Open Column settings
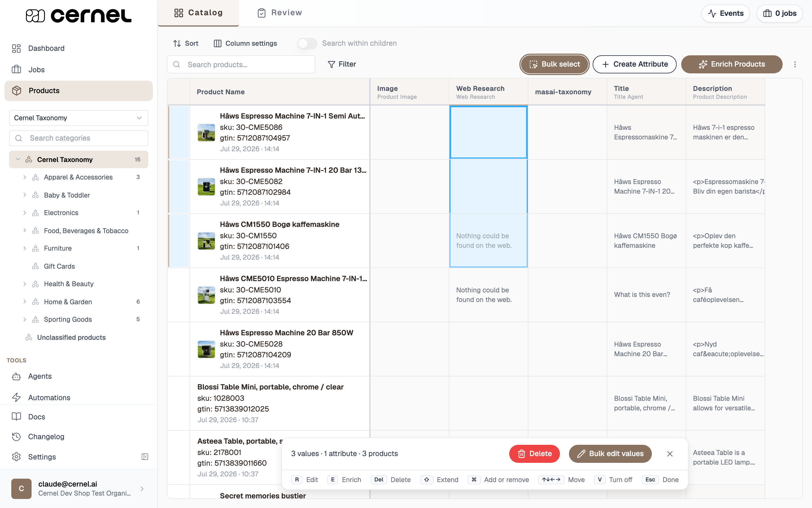812x508 pixels. (245, 43)
